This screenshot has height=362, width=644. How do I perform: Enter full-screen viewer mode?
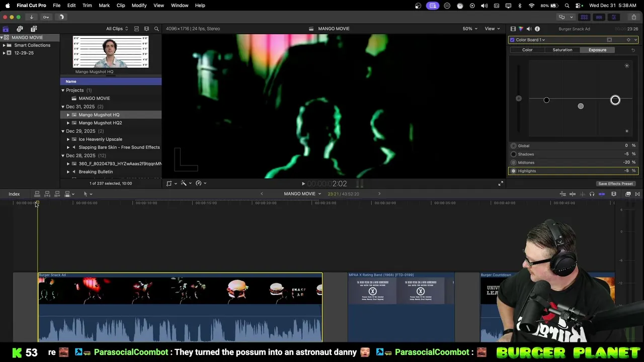click(501, 184)
